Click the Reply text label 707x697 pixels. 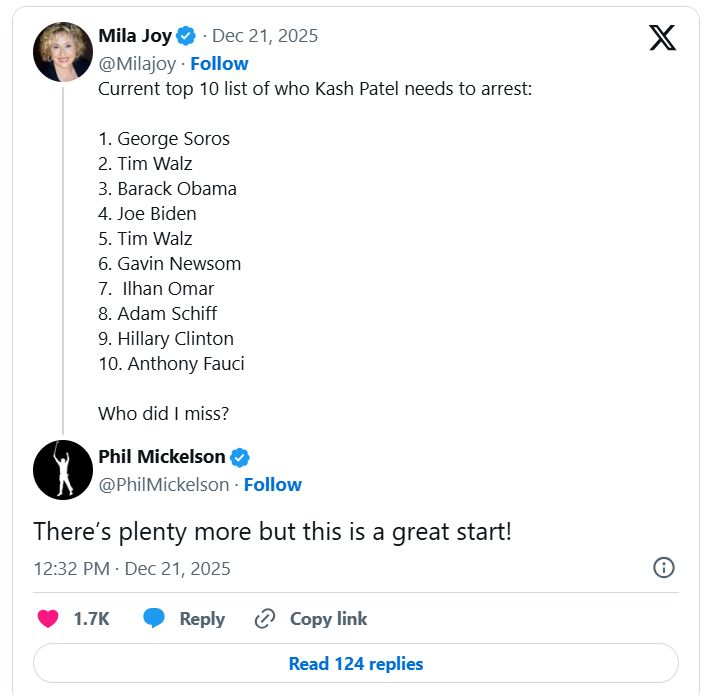[202, 619]
